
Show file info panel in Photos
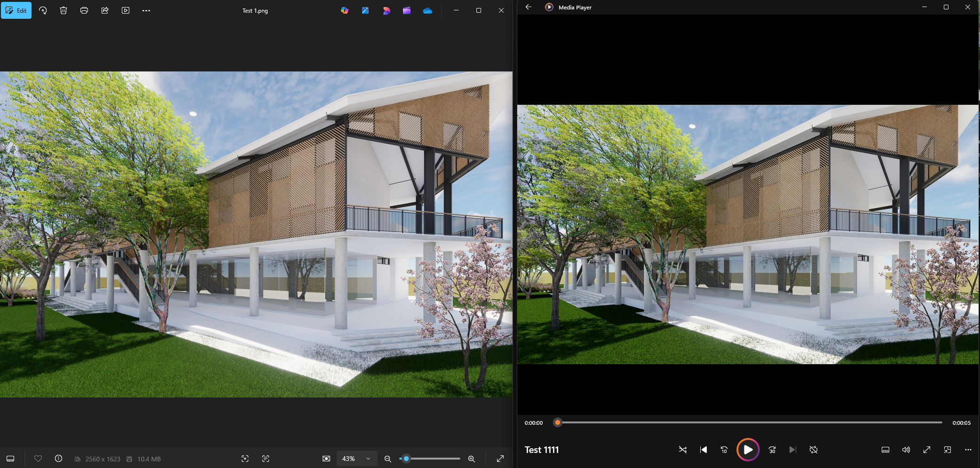58,459
